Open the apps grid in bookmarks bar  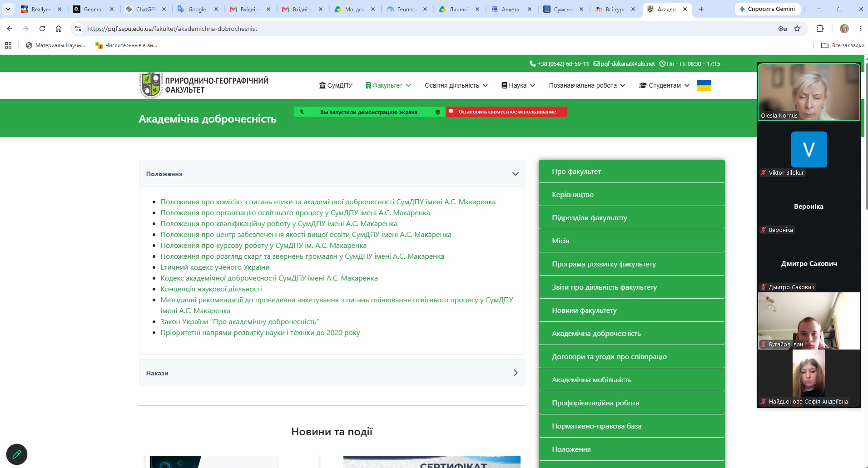[x=8, y=45]
